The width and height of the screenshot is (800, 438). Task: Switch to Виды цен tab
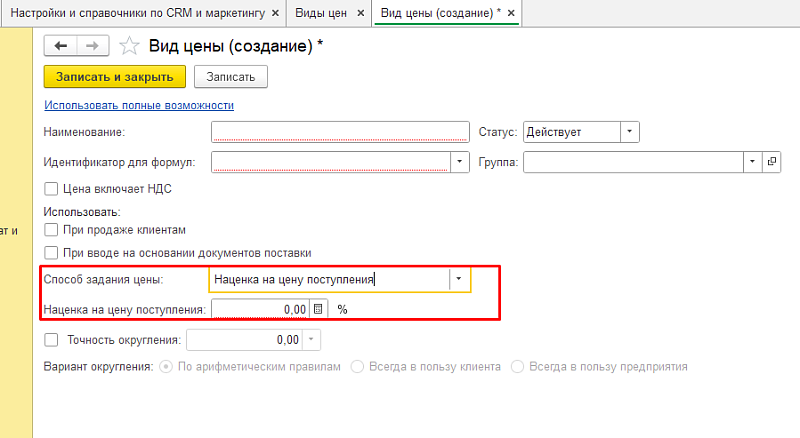coord(321,12)
